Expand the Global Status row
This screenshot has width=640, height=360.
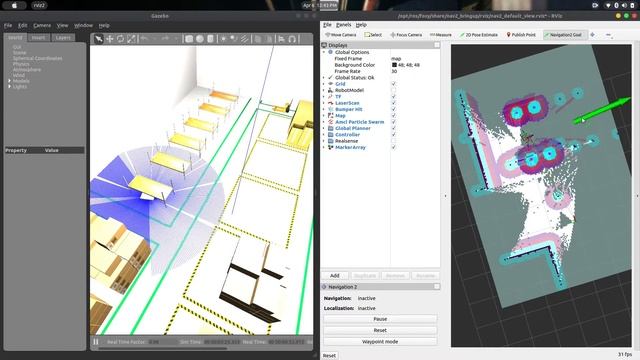pyautogui.click(x=324, y=78)
